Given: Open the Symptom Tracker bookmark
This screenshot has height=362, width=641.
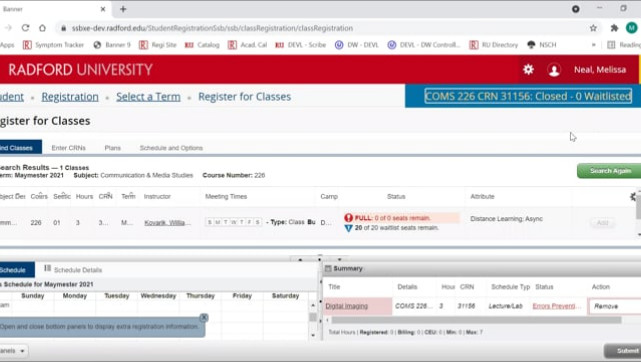Looking at the screenshot, I should click(x=54, y=45).
